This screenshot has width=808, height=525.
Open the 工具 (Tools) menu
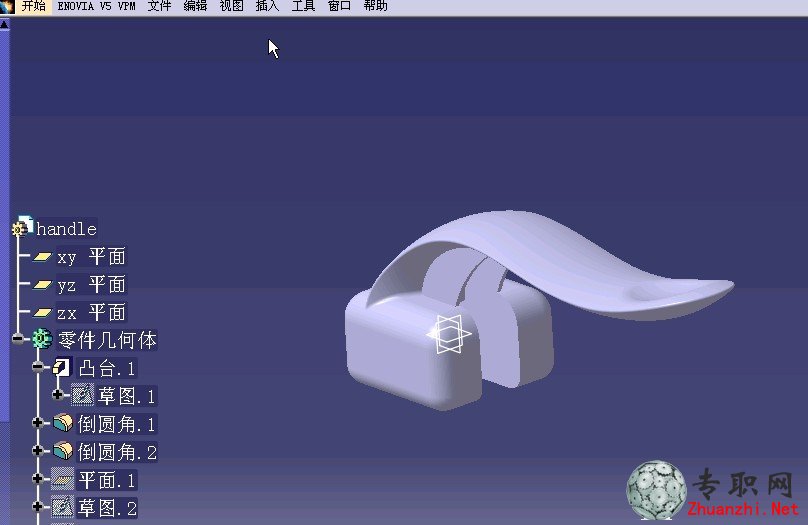(x=303, y=6)
